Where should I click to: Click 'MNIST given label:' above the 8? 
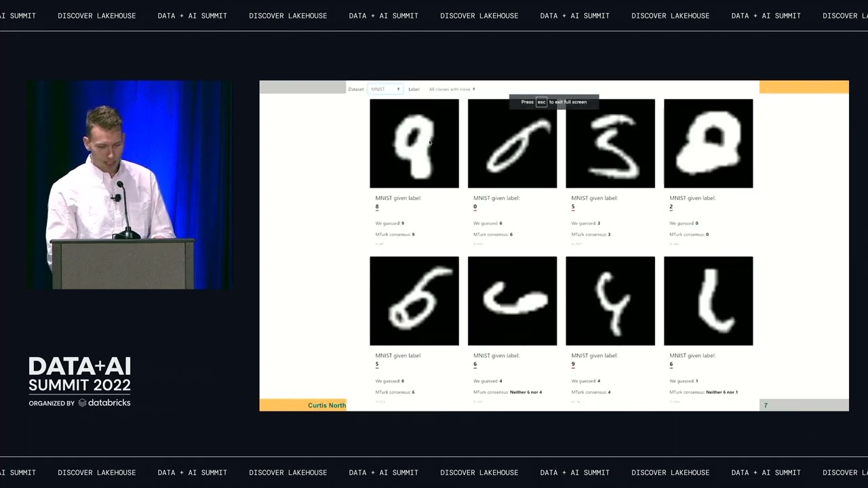[398, 198]
